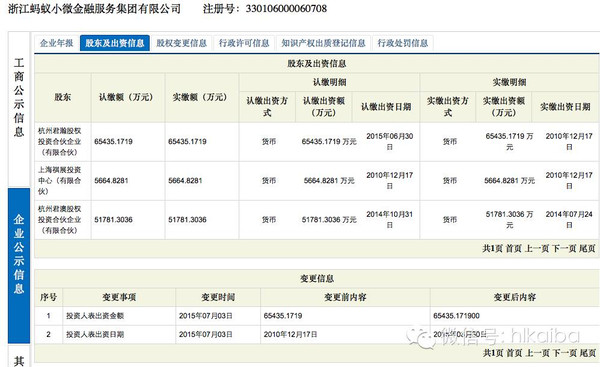Image resolution: width=600 pixels, height=367 pixels.
Task: Jump to 尾页 under the 变更信息 table
Action: click(587, 353)
